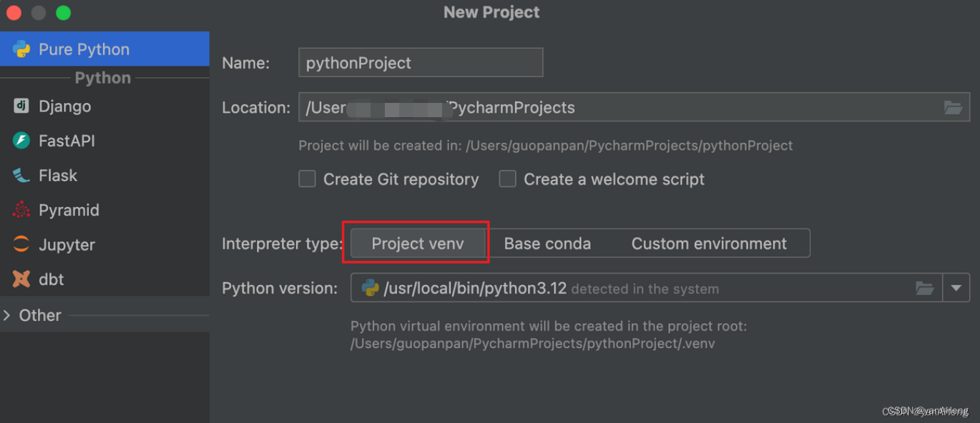The height and width of the screenshot is (423, 980).
Task: Open the Python version dropdown
Action: click(x=956, y=287)
